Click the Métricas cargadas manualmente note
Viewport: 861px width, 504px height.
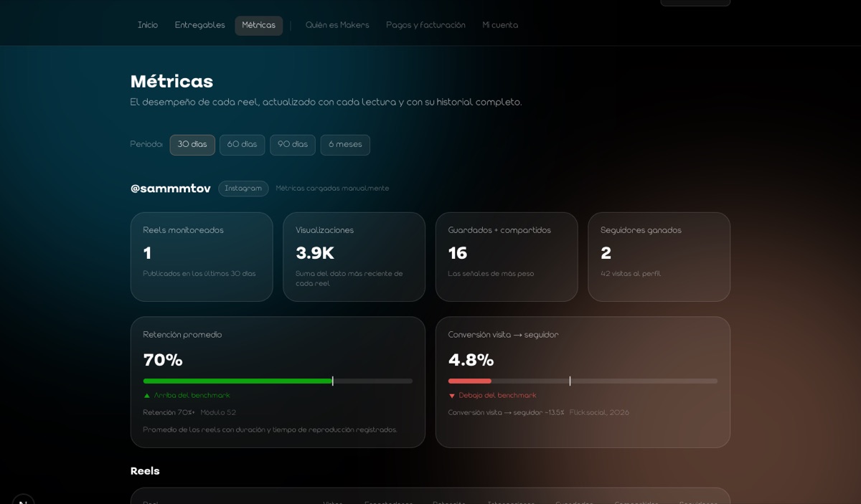pos(332,189)
